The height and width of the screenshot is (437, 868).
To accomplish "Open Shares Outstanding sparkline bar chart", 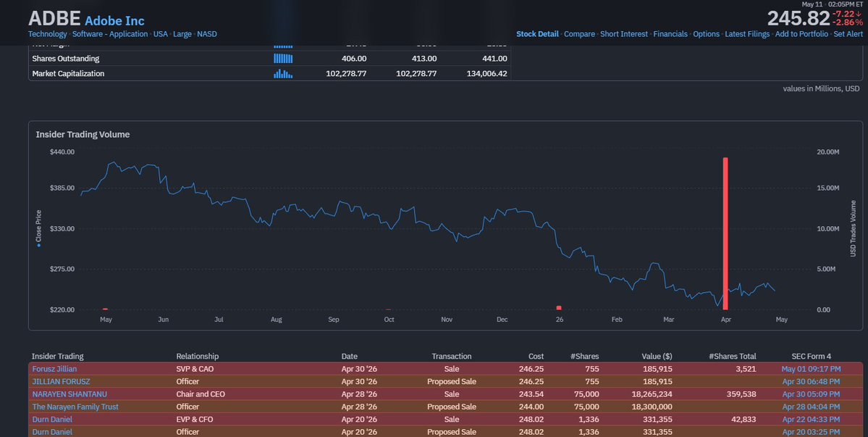I will (283, 58).
